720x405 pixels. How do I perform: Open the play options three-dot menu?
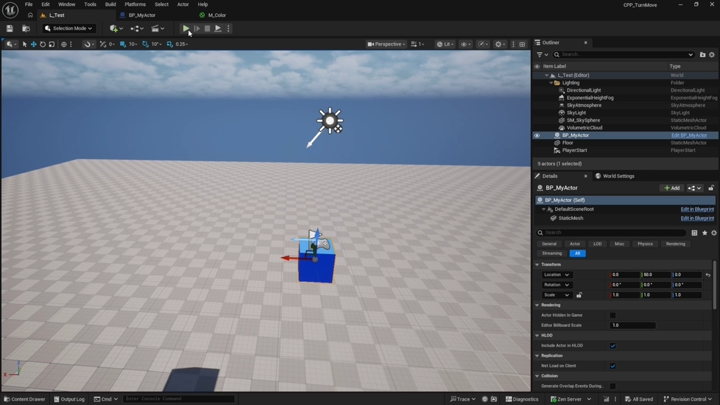pos(228,28)
